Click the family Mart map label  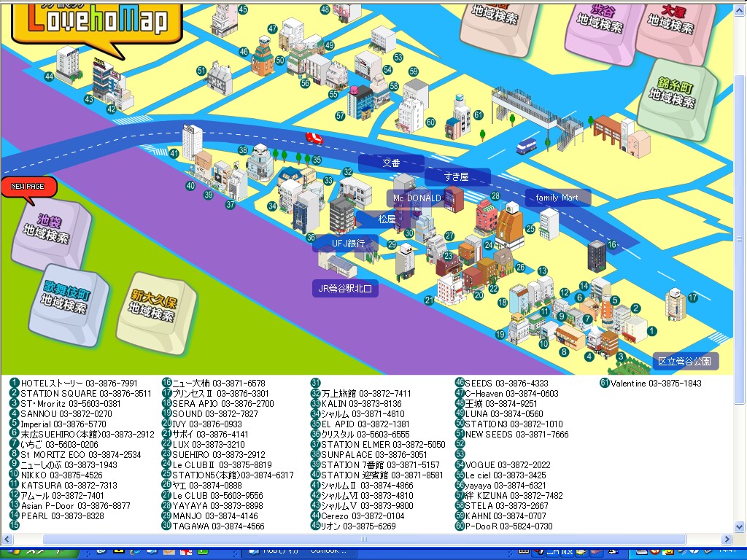[x=557, y=198]
